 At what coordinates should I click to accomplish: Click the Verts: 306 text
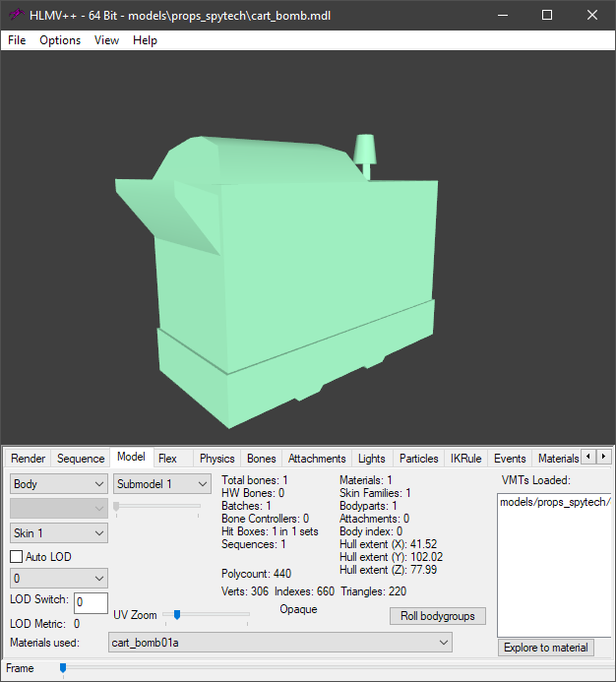pyautogui.click(x=245, y=591)
